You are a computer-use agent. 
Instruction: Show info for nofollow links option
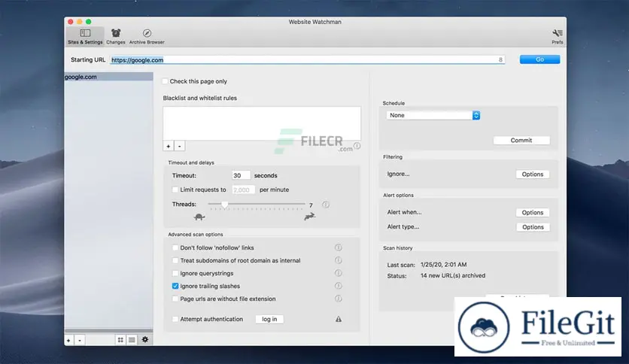tap(338, 247)
